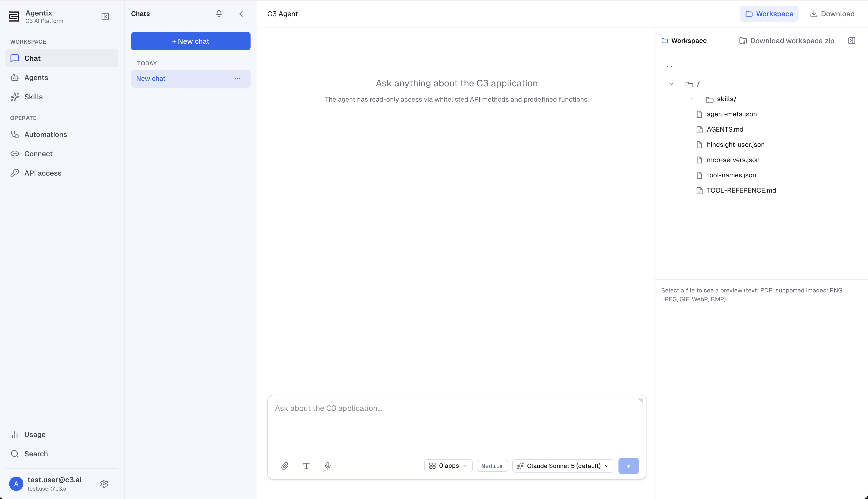Open Search from the sidebar
The height and width of the screenshot is (499, 868).
[x=62, y=454]
